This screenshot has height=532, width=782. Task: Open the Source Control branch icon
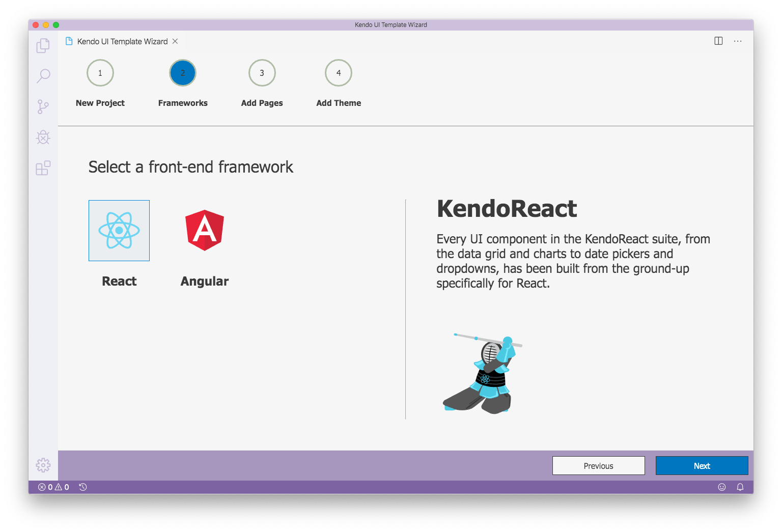tap(43, 106)
